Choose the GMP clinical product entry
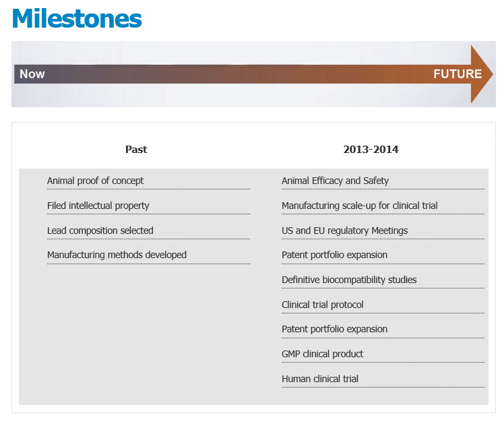504x428 pixels. [x=322, y=354]
